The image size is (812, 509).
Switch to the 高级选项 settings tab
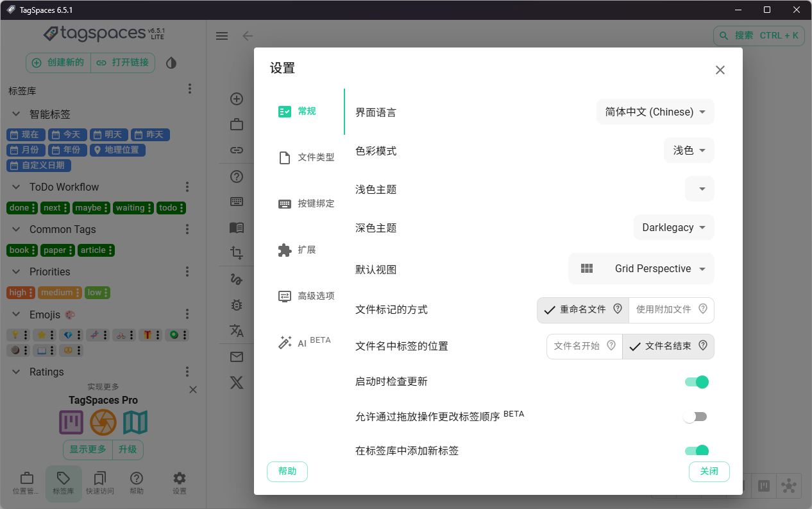tap(285, 296)
